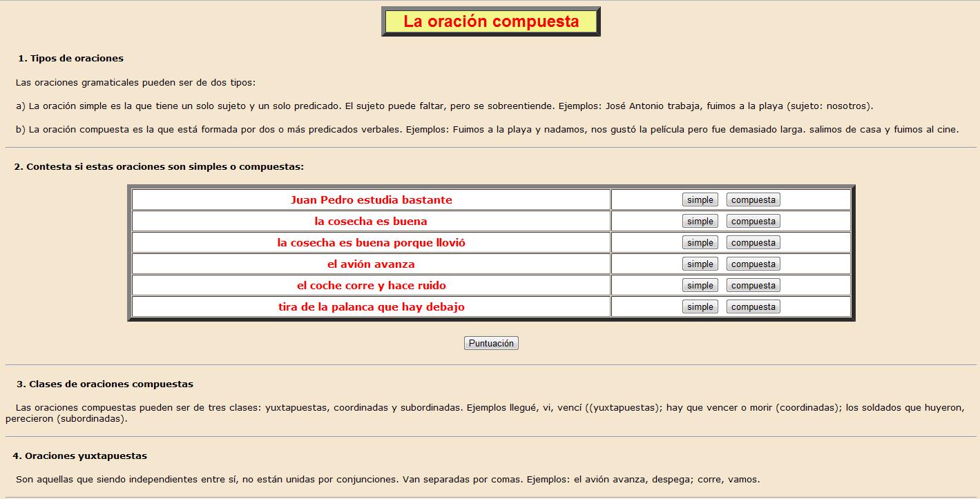Click the paragraph starting 'Las oraciones compuestas pueden ser de tres clases'

pyautogui.click(x=485, y=413)
